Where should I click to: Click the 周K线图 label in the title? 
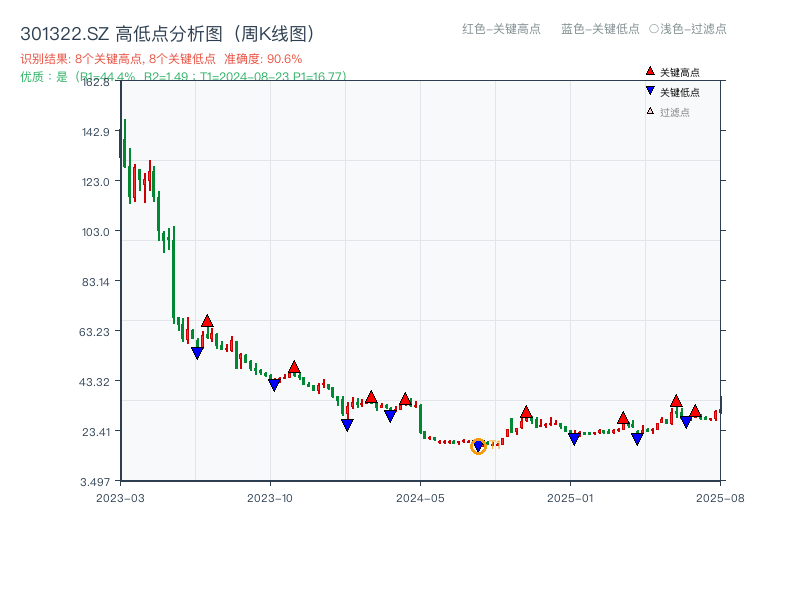pyautogui.click(x=276, y=31)
